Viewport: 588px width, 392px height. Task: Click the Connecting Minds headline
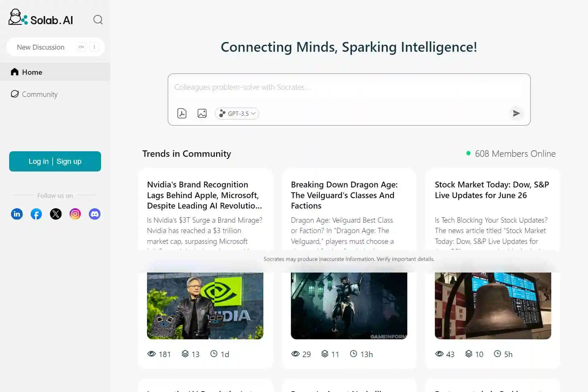[x=349, y=47]
